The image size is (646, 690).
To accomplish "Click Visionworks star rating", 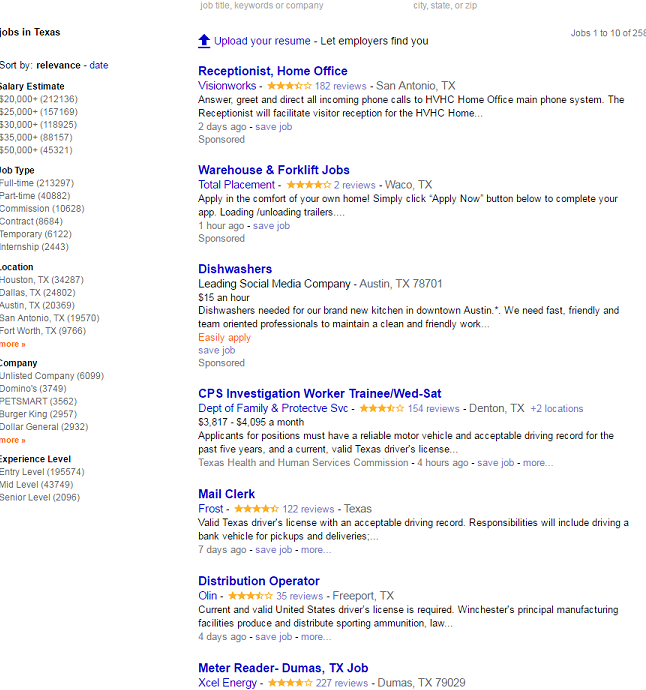I will pos(289,86).
